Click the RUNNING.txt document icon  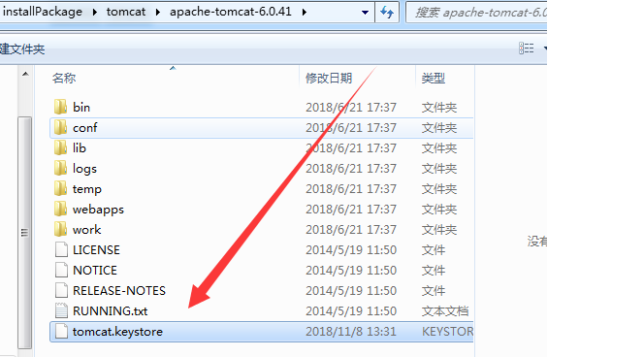coord(61,310)
